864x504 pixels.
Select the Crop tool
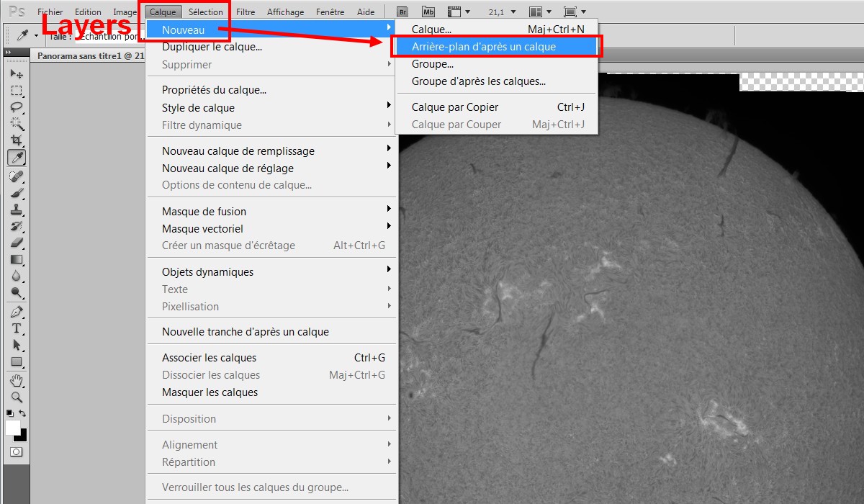pos(17,140)
